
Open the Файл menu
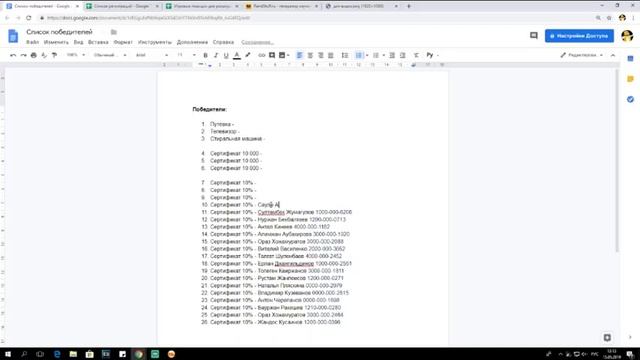click(x=33, y=42)
